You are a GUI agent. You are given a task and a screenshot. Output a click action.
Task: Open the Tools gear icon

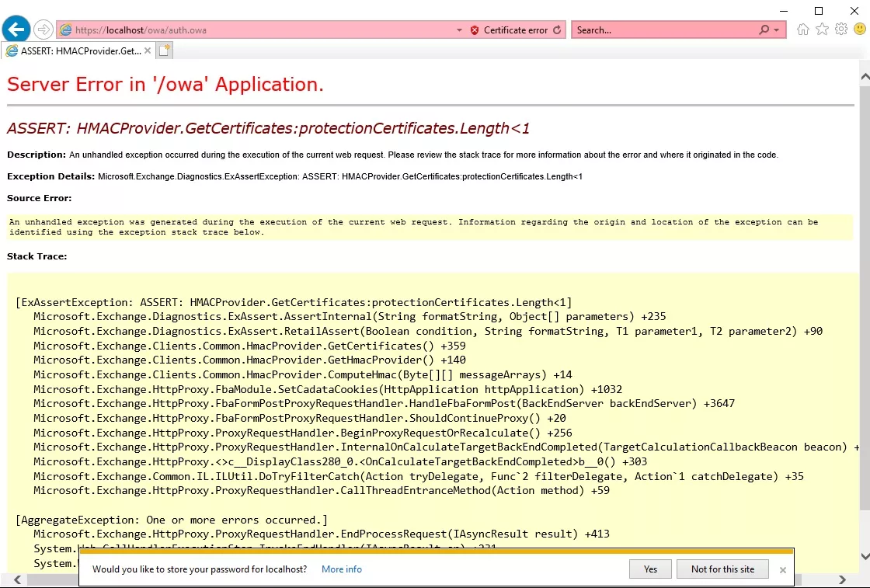coord(841,29)
